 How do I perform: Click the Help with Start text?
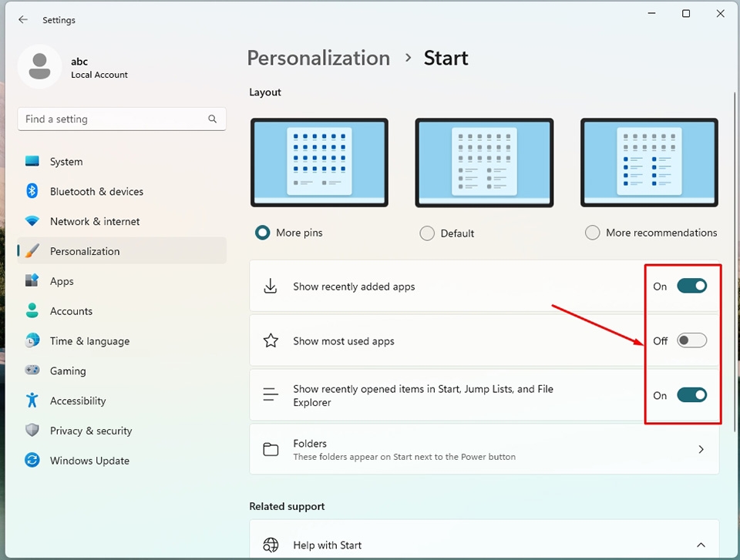[x=327, y=545]
